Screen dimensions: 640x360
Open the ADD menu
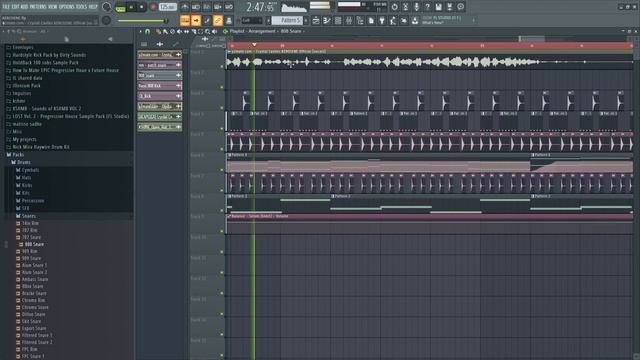24,7
